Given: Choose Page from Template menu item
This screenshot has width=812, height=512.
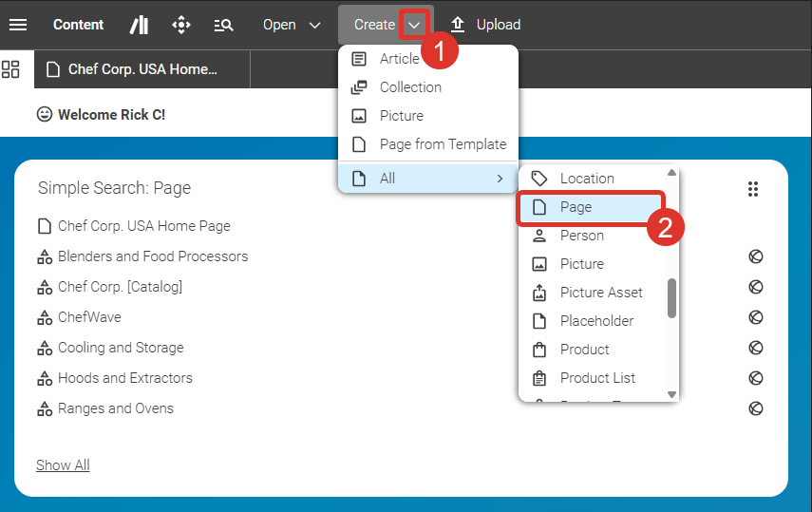Looking at the screenshot, I should pyautogui.click(x=443, y=144).
